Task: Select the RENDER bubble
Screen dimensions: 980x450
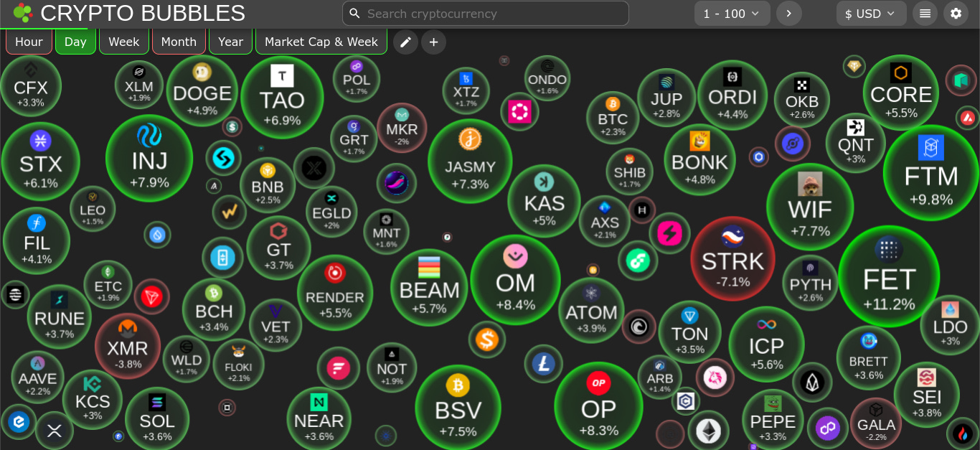Action: [335, 292]
